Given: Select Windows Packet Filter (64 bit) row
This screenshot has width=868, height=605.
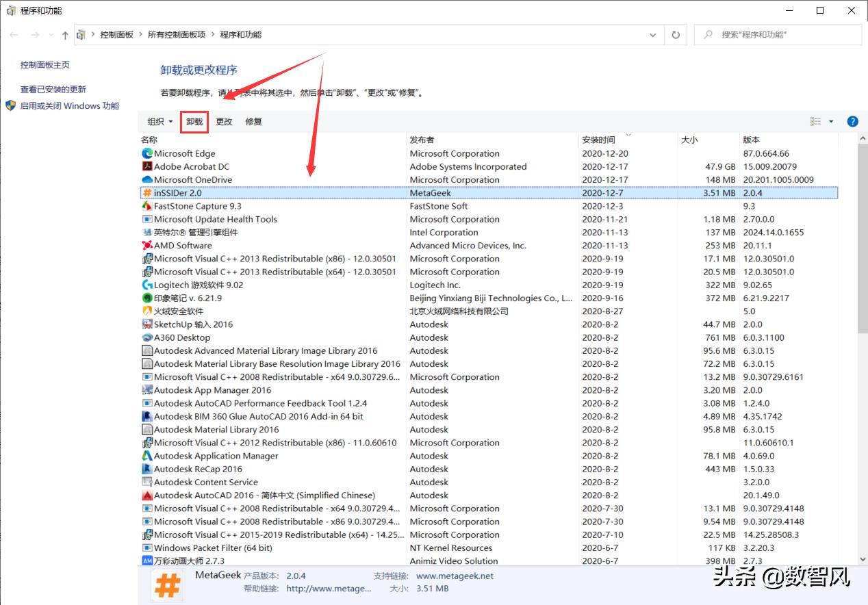Looking at the screenshot, I should 488,548.
